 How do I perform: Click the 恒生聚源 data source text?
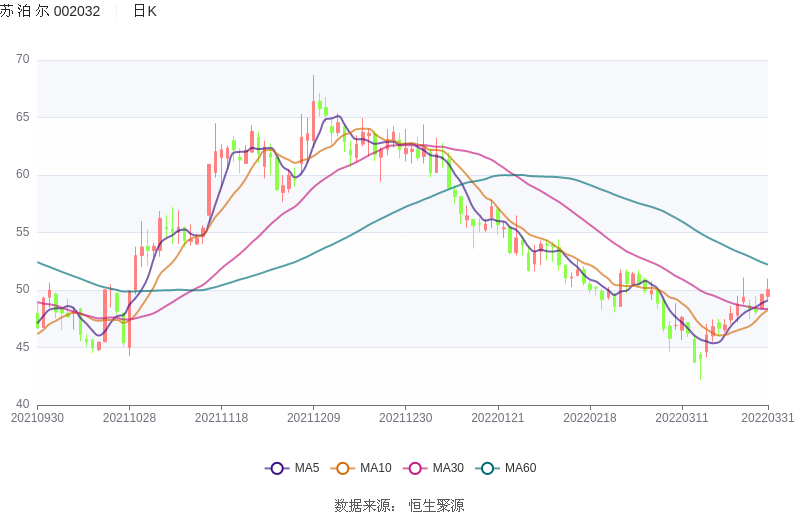point(436,506)
